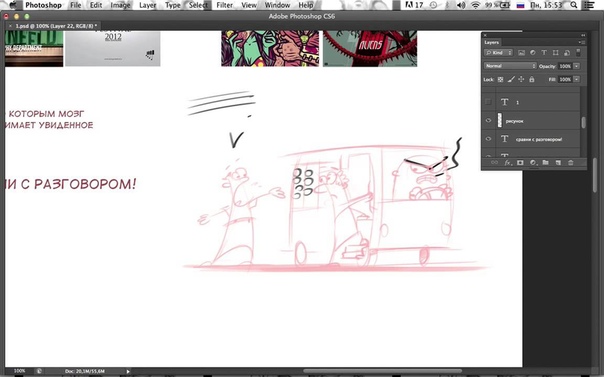This screenshot has width=604, height=377.
Task: Click the Fill value field
Action: (565, 79)
